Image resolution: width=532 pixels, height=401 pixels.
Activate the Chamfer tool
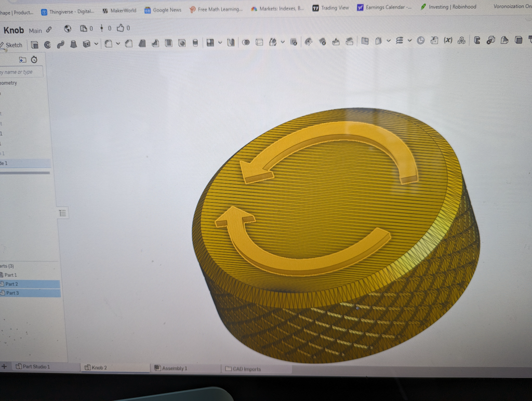coord(129,44)
